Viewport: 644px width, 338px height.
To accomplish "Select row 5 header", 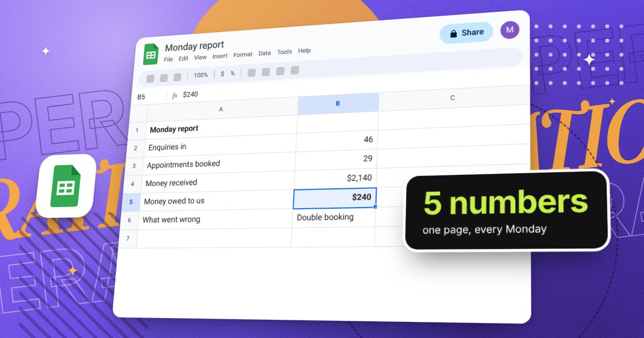I will [x=131, y=203].
